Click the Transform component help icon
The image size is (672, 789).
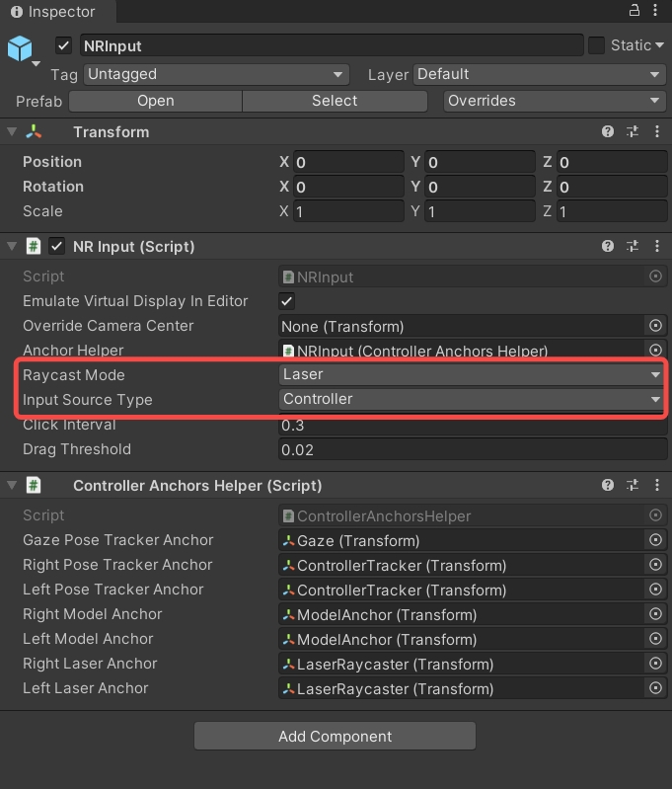[x=609, y=132]
